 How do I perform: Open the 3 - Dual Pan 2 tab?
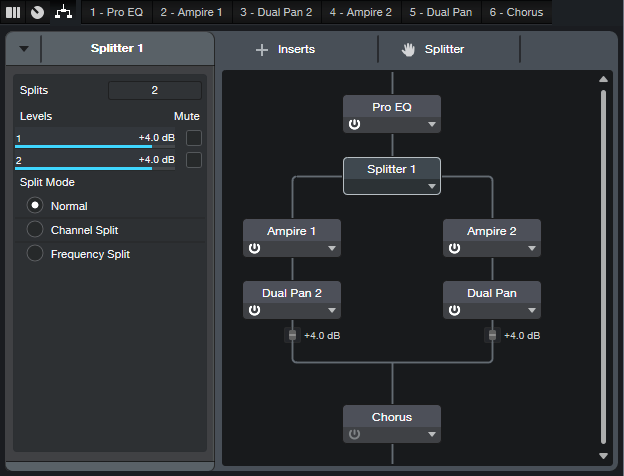[x=276, y=12]
